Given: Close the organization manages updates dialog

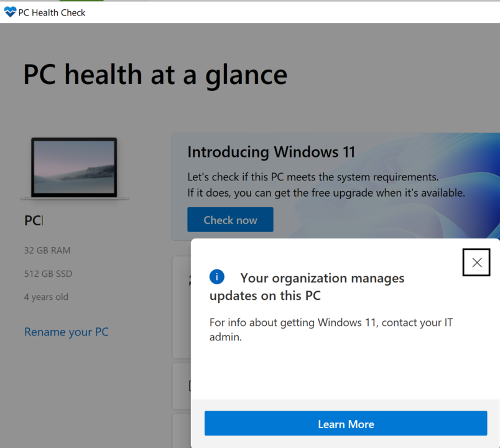Looking at the screenshot, I should (x=476, y=263).
